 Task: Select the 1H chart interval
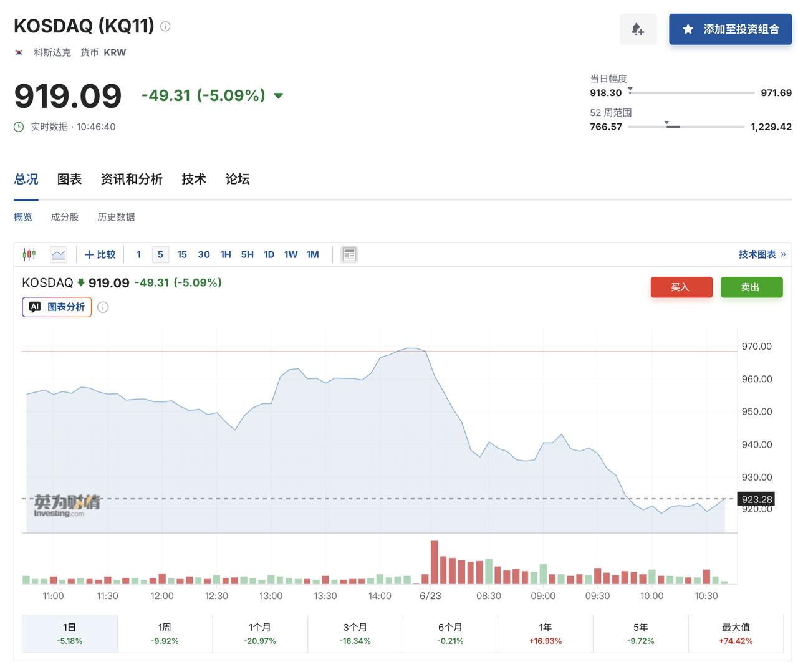226,254
